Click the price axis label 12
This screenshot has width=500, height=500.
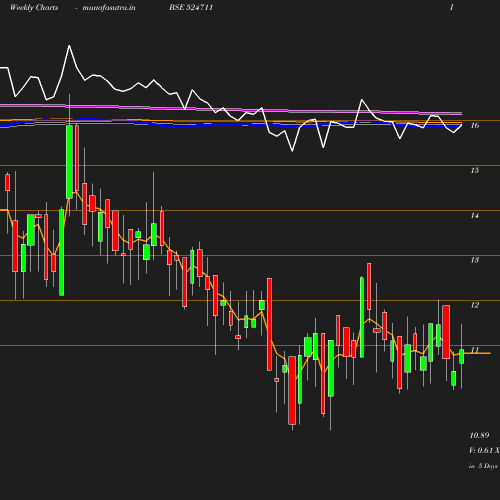(475, 305)
